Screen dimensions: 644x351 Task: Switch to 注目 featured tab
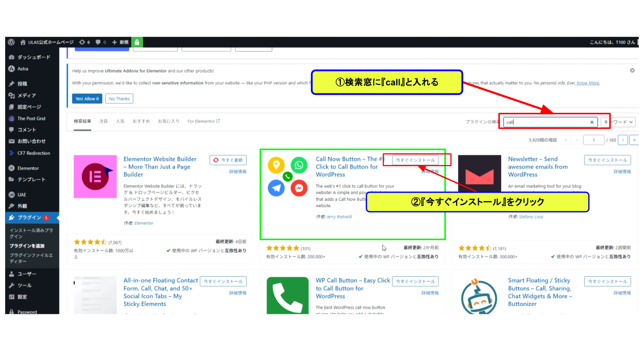tap(103, 121)
